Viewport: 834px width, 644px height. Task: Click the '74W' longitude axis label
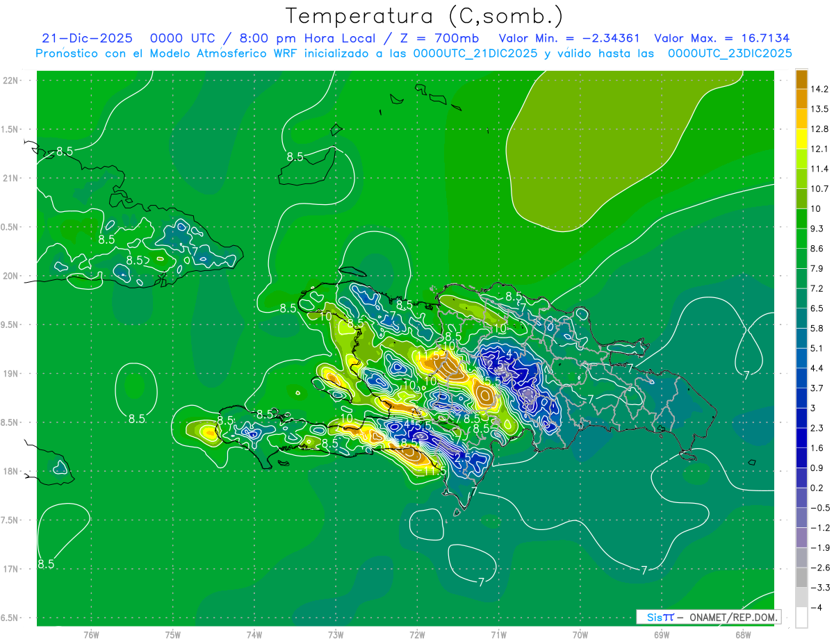[x=254, y=635]
